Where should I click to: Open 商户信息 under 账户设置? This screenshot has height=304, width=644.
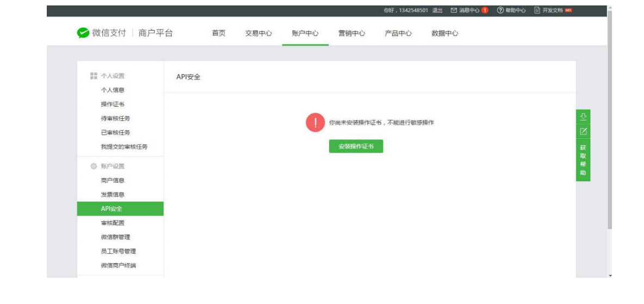[x=113, y=180]
